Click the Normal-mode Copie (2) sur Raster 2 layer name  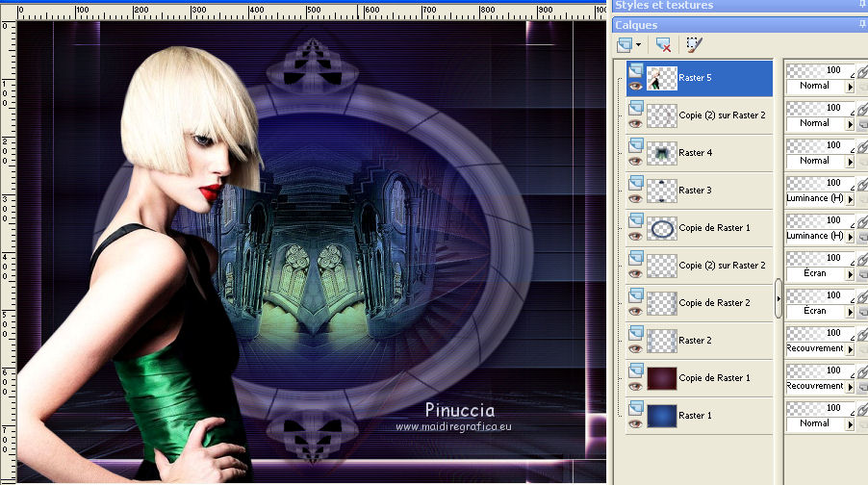(x=723, y=115)
